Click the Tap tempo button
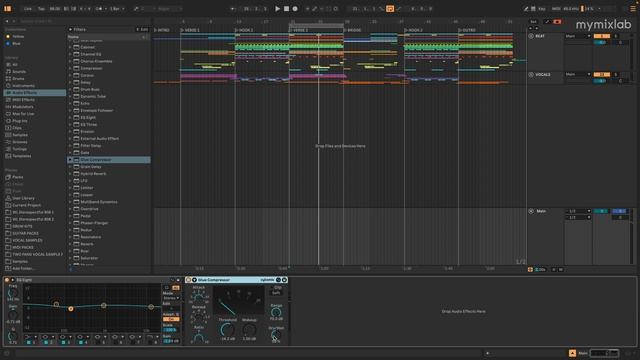Image resolution: width=640 pixels, height=360 pixels. tap(41, 9)
